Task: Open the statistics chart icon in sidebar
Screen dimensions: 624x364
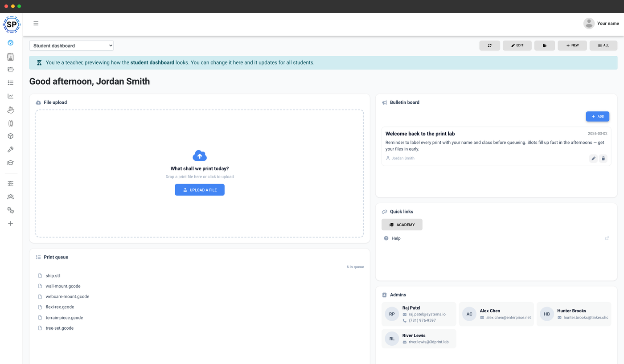Action: [x=11, y=96]
